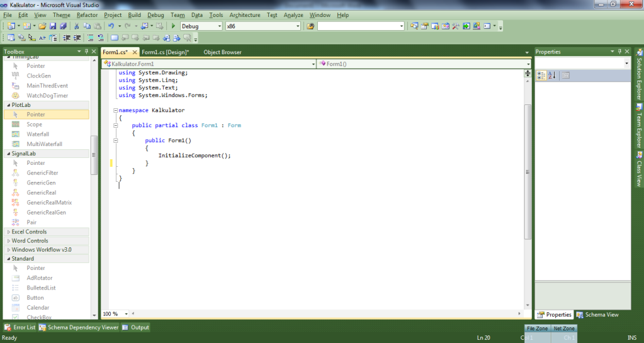This screenshot has width=644, height=343.
Task: Uncomment selected lines icon
Action: (101, 38)
